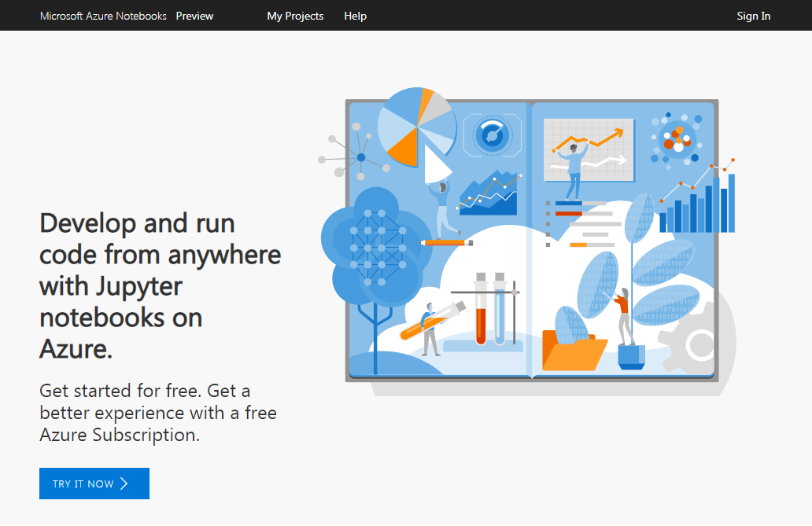The height and width of the screenshot is (526, 812).
Task: Click the Preview label in header
Action: [194, 16]
